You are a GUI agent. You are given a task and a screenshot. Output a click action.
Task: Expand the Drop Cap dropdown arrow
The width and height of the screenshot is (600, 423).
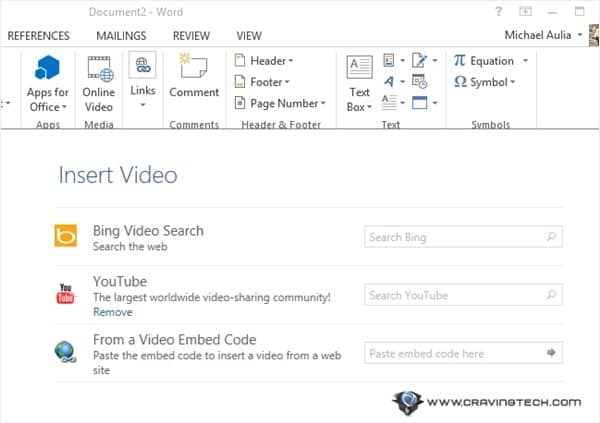pyautogui.click(x=402, y=103)
